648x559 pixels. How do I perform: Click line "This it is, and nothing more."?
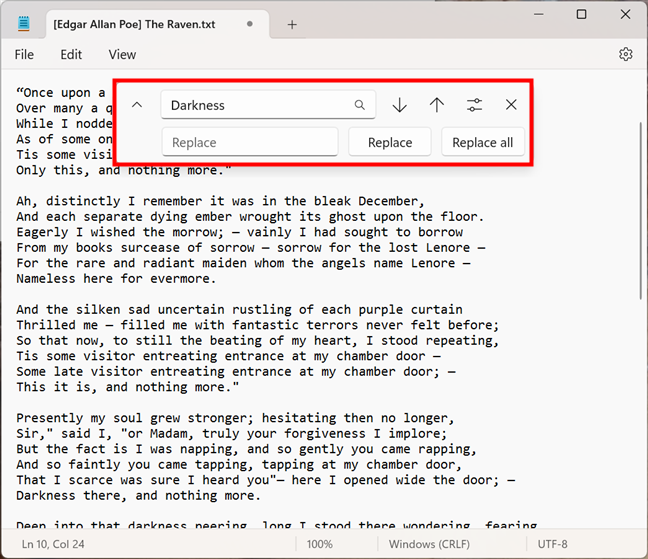click(x=127, y=387)
